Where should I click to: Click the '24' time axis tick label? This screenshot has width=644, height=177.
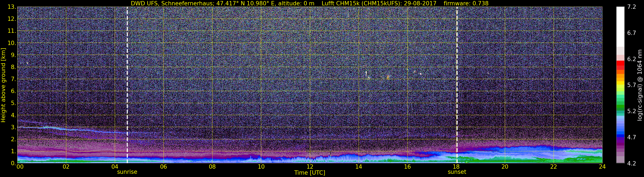click(x=602, y=167)
